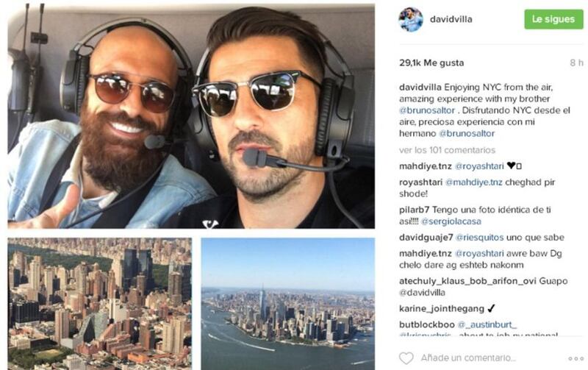Expand ver los 101 comentarios
588x370 pixels.
point(447,150)
